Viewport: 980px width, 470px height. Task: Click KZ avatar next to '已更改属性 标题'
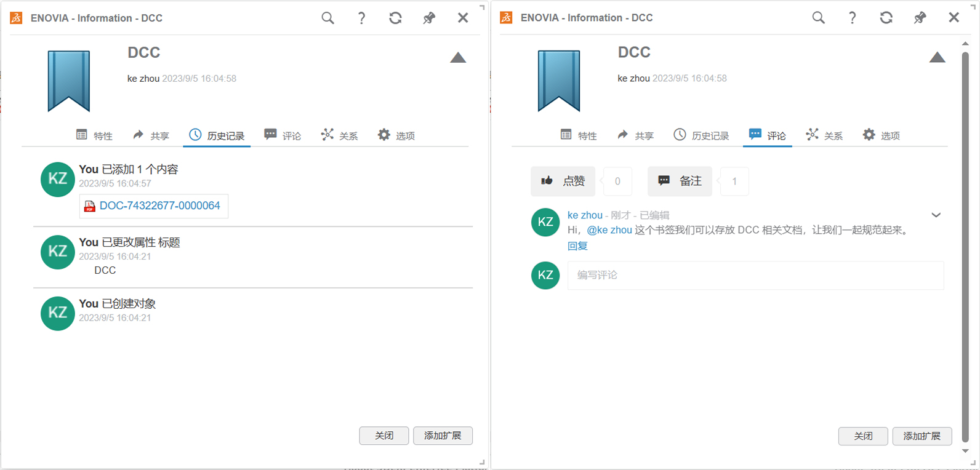click(58, 252)
